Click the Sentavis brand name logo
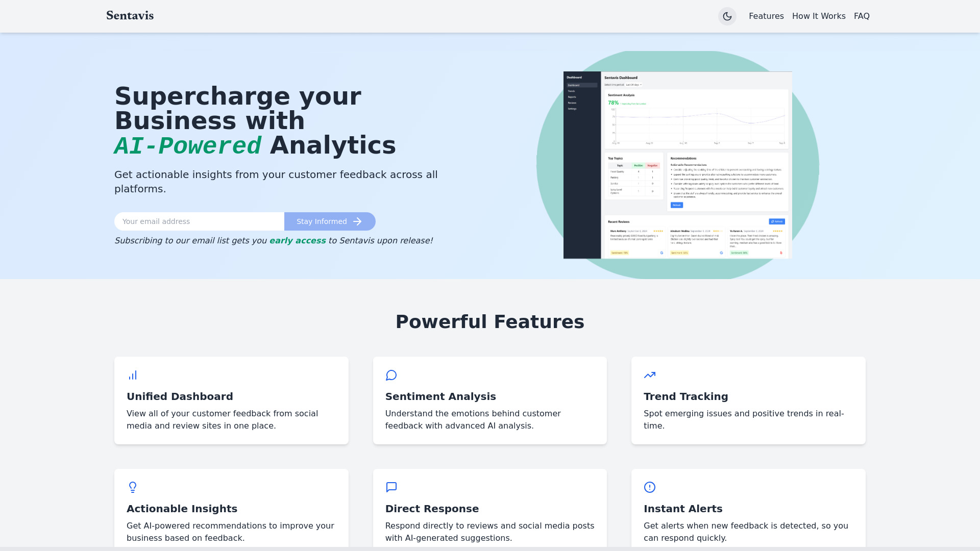This screenshot has width=980, height=551. pyautogui.click(x=130, y=16)
